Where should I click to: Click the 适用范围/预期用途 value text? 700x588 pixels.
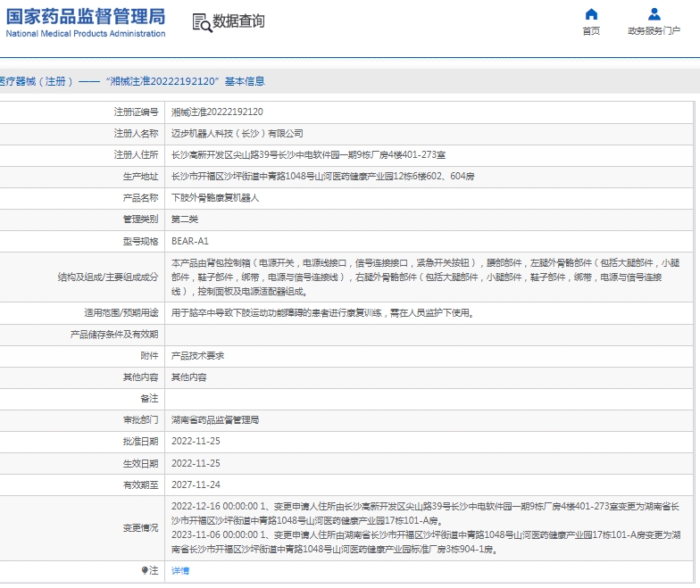pos(322,312)
